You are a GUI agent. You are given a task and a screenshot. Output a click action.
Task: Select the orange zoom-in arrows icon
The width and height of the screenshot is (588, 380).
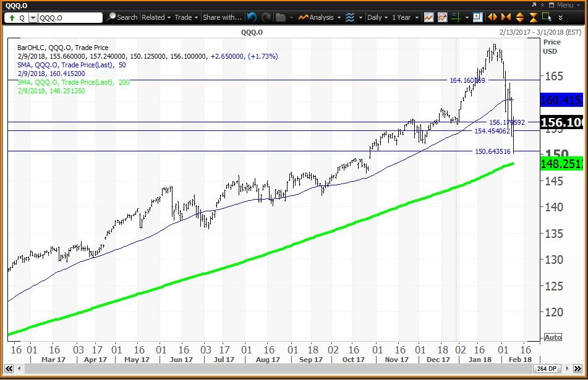pos(493,17)
